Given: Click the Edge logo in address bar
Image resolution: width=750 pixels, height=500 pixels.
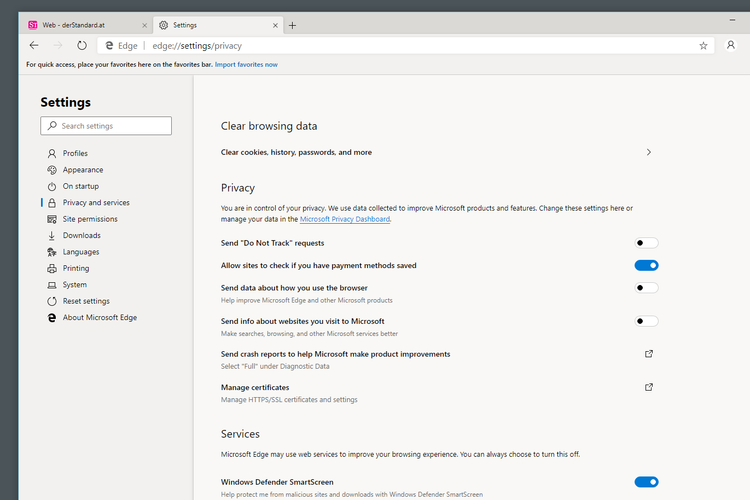Looking at the screenshot, I should [x=110, y=45].
